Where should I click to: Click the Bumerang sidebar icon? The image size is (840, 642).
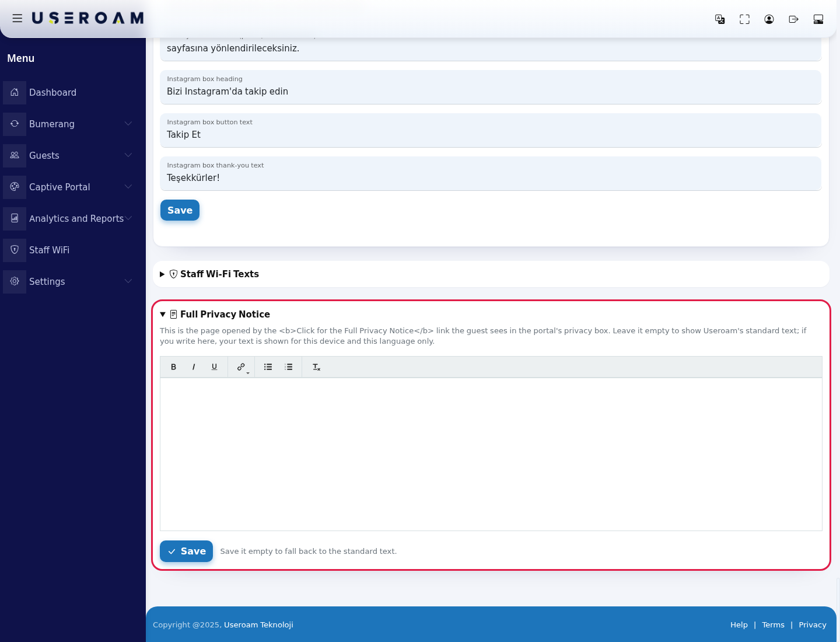tap(15, 124)
